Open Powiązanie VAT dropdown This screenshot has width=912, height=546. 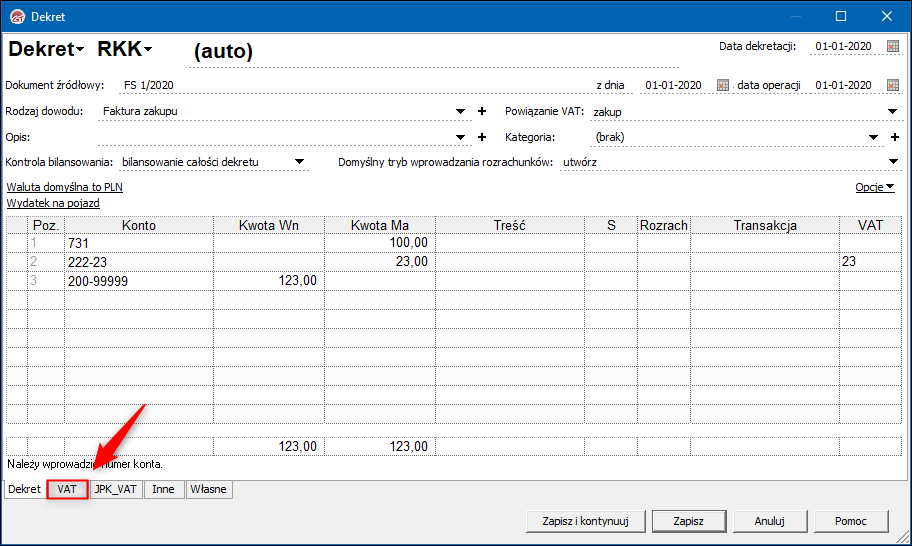tap(892, 111)
